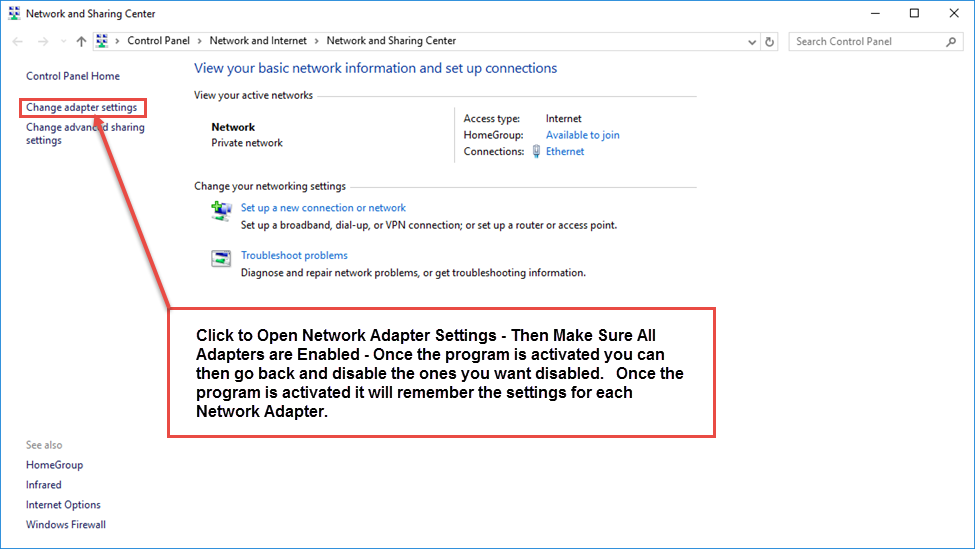Expand chevron after Network and Internet
Image resolution: width=975 pixels, height=549 pixels.
tap(317, 41)
